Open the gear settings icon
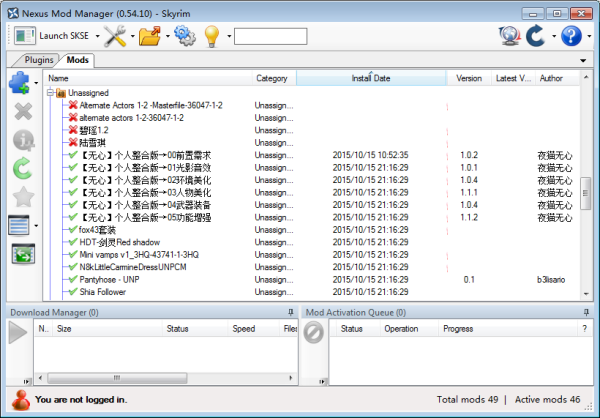Screen dimensions: 600x418 185,36
